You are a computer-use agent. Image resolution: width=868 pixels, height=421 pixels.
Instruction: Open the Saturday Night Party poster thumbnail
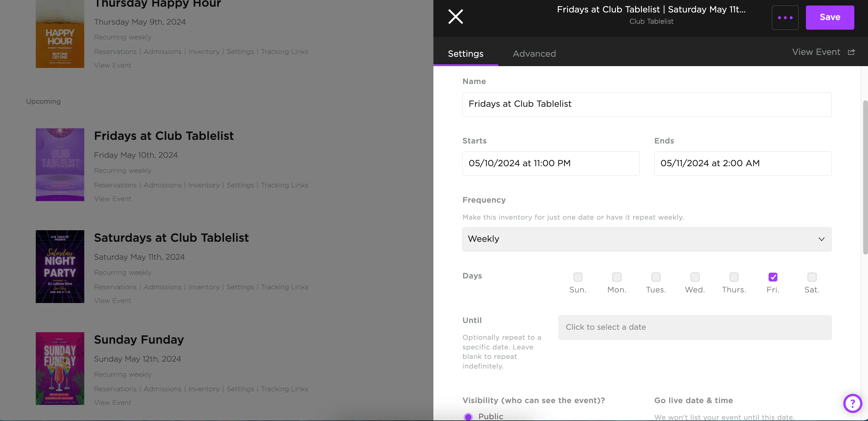60,267
